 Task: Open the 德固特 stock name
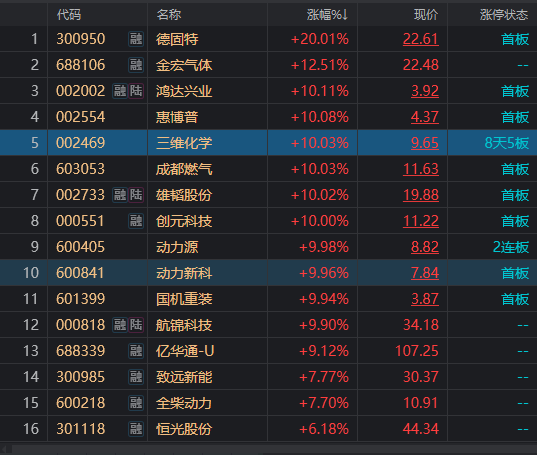177,39
